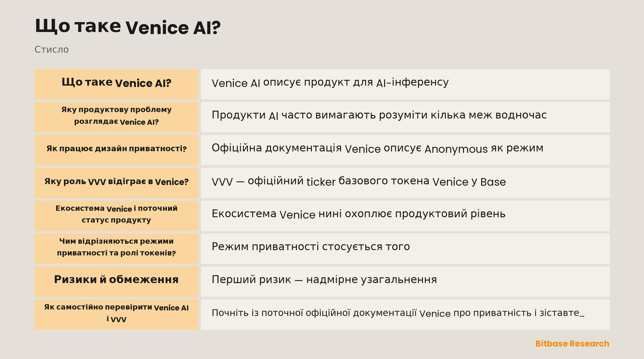The image size is (644, 359).
Task: Click the main title "Що таке Venice AI?"
Action: pos(128,26)
